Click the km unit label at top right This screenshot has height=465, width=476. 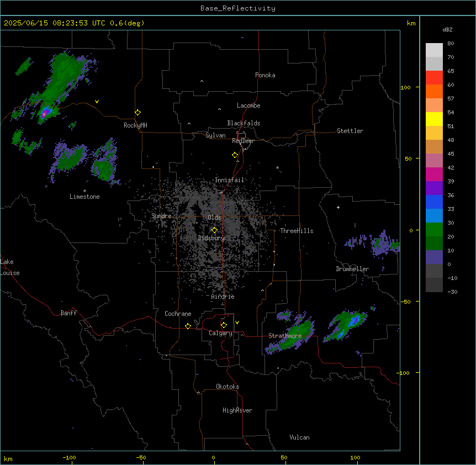coord(411,23)
